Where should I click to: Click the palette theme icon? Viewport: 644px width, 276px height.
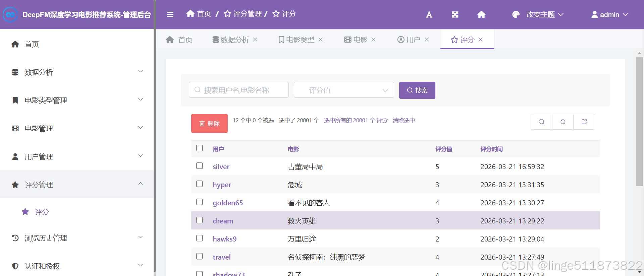pos(516,14)
